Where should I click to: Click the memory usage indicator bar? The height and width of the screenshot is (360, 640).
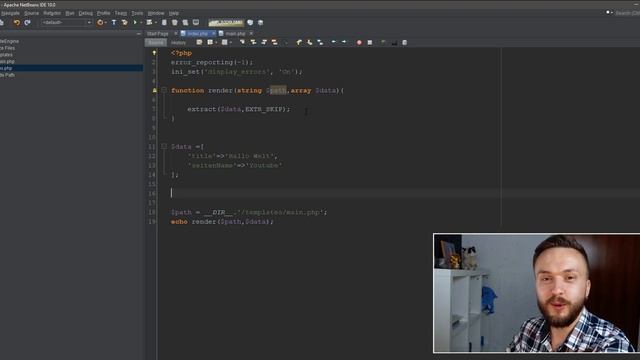point(226,22)
